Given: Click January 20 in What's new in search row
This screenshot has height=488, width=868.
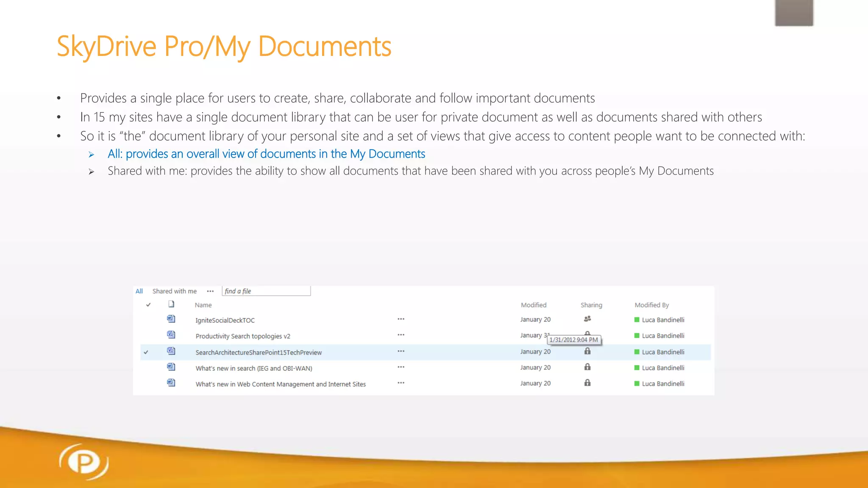Looking at the screenshot, I should 535,367.
